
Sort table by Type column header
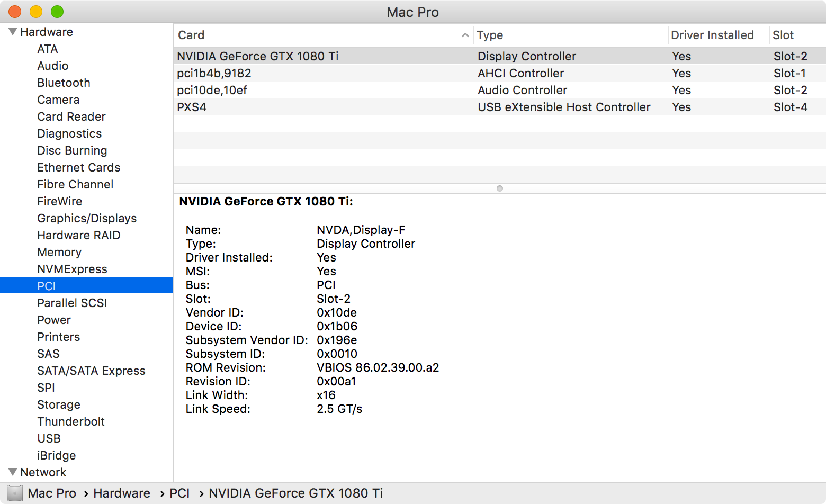(571, 35)
